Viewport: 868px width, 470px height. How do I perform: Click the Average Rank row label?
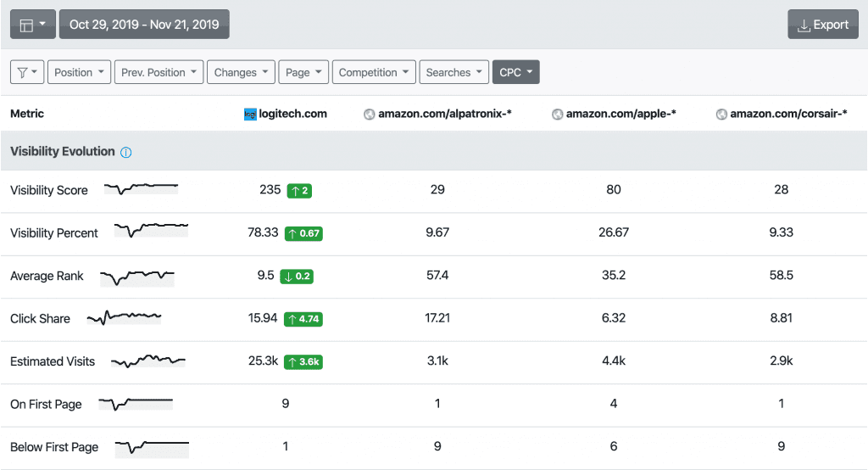[47, 276]
